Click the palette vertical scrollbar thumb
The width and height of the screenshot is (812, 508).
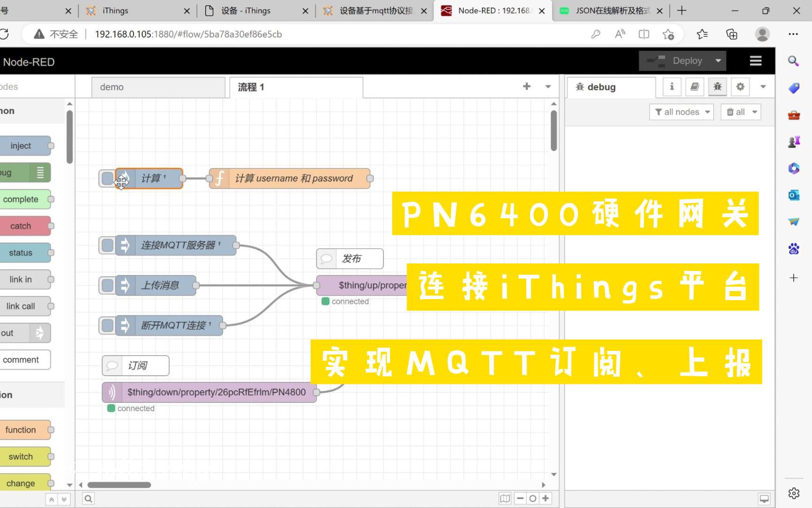coord(70,136)
